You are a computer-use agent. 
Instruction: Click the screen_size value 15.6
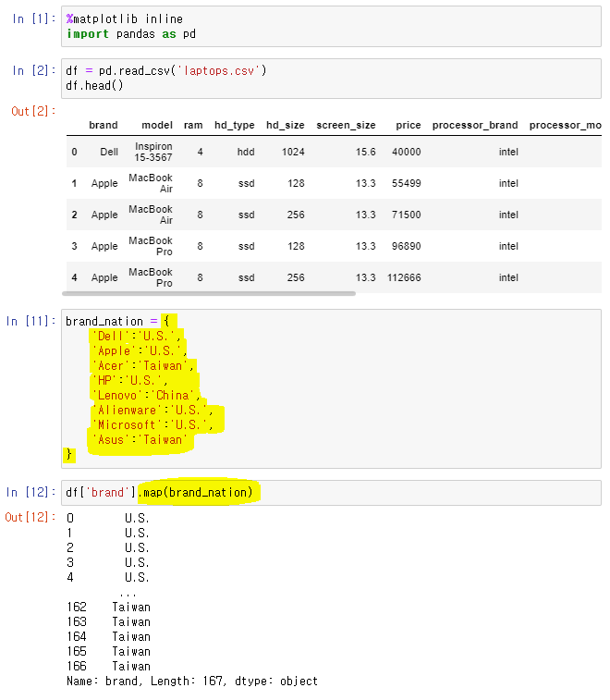pyautogui.click(x=365, y=152)
